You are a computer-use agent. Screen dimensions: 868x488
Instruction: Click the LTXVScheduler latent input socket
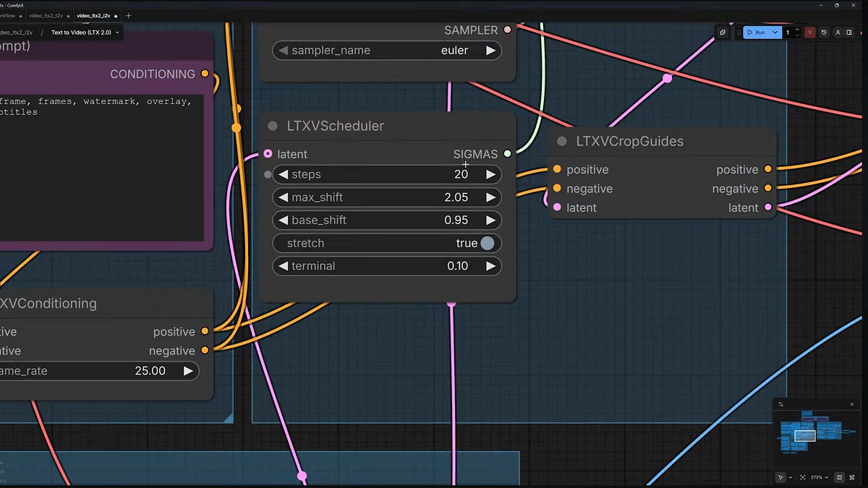[x=268, y=154]
